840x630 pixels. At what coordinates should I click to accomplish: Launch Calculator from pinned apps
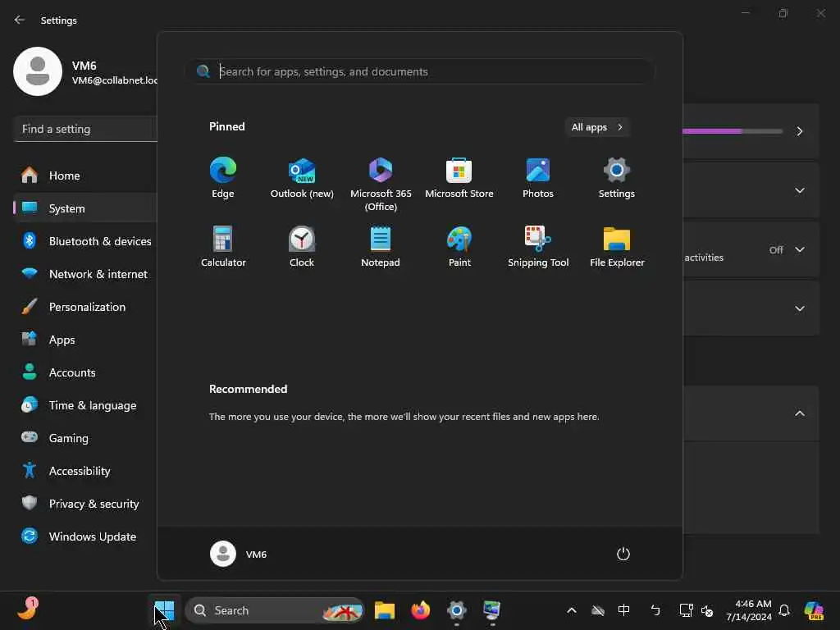(x=223, y=247)
